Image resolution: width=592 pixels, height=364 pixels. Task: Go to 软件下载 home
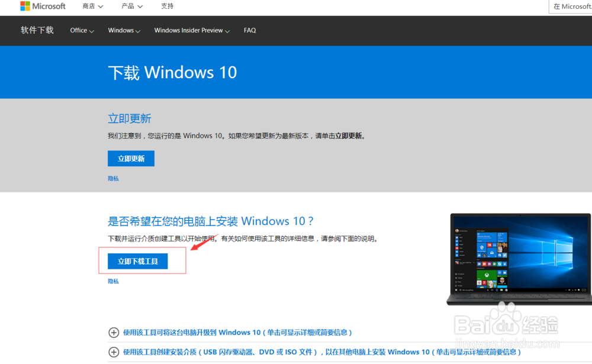[x=37, y=30]
